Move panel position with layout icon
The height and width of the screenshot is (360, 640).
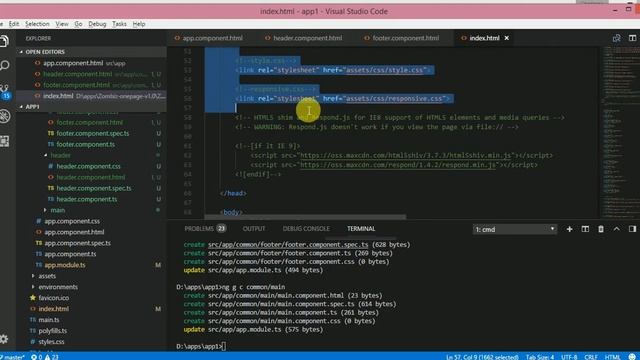(x=632, y=229)
